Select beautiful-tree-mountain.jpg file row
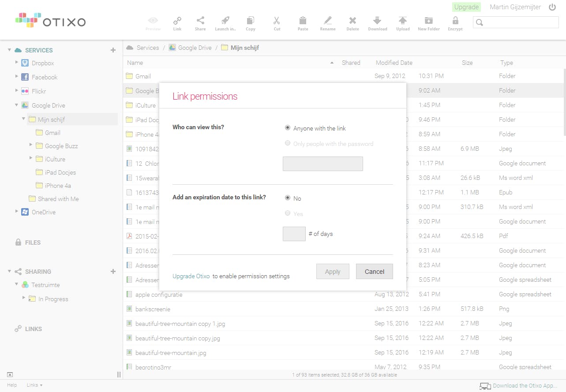The image size is (566, 392). 344,353
